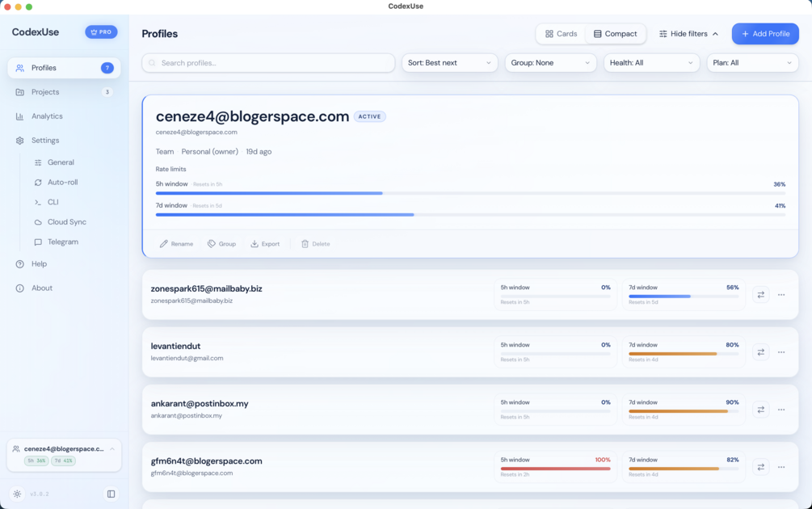Go to the Analytics page
This screenshot has height=509, width=812.
point(64,116)
